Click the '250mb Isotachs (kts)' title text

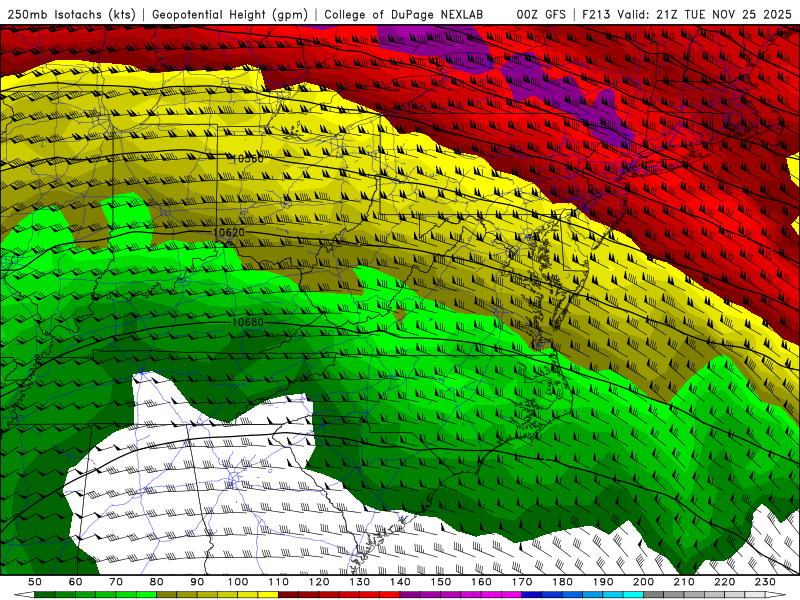coord(72,15)
